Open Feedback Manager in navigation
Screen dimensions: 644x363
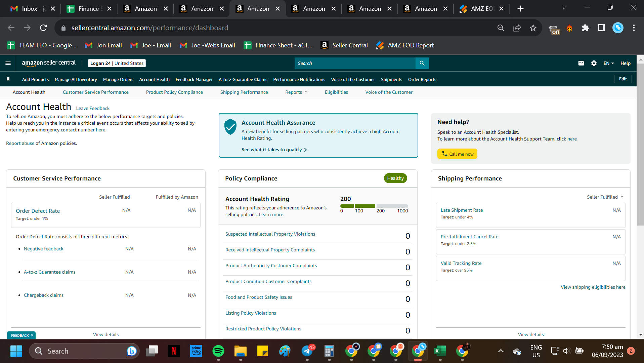click(194, 80)
